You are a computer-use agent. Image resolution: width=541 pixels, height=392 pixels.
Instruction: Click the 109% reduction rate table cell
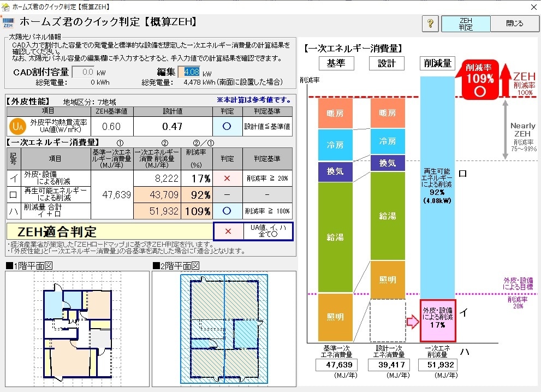point(197,211)
